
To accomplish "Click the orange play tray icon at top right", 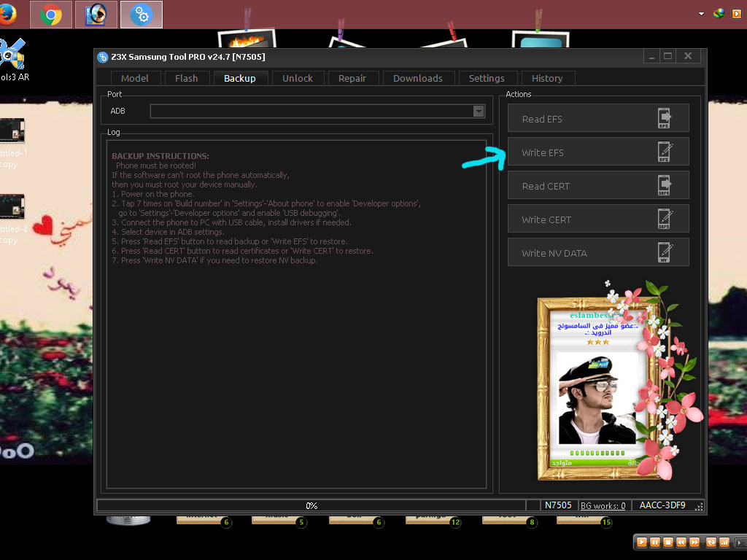I will tap(737, 14).
